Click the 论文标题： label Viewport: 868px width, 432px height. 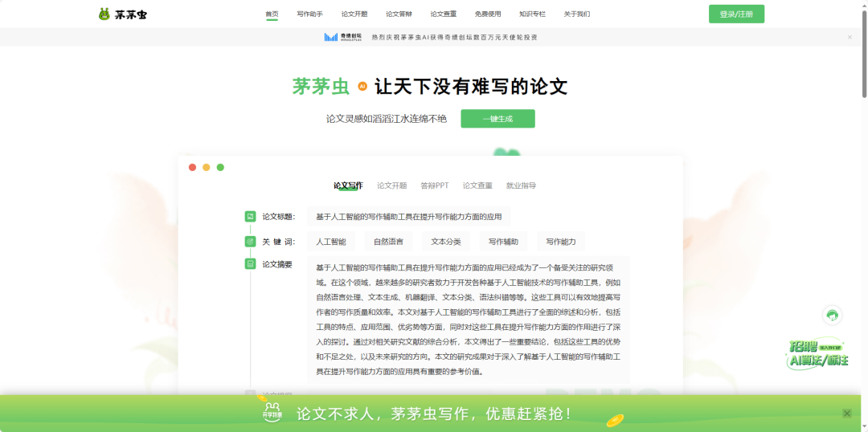point(278,216)
